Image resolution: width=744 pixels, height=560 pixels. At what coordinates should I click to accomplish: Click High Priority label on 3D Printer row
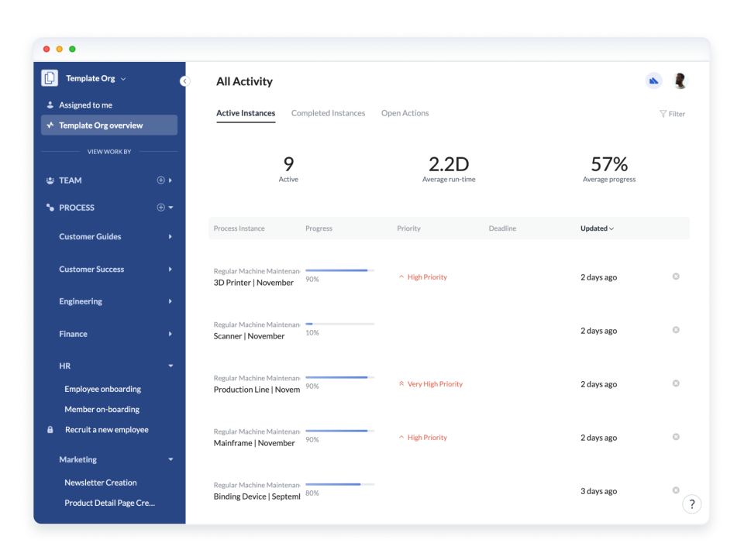tap(423, 277)
